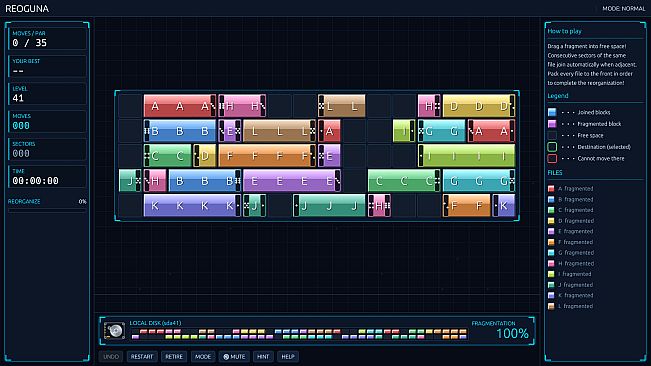Click the LEVEL 41 display
The height and width of the screenshot is (366, 651).
tap(47, 94)
